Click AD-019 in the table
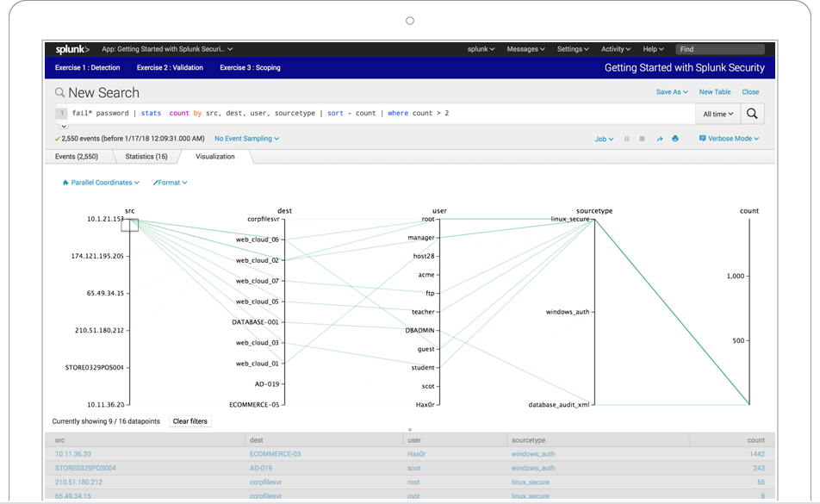 (x=260, y=469)
